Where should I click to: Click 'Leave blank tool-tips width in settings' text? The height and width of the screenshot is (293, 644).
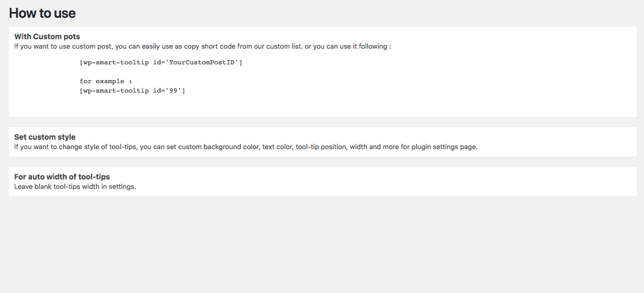(75, 186)
